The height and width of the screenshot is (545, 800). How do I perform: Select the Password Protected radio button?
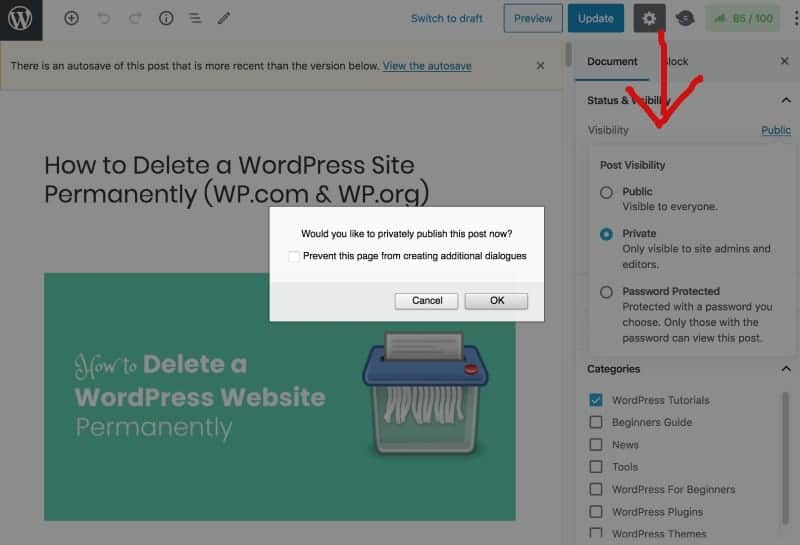(606, 292)
